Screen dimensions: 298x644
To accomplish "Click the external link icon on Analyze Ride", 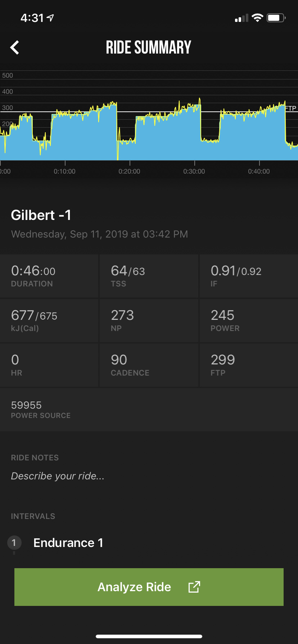I will click(x=194, y=587).
